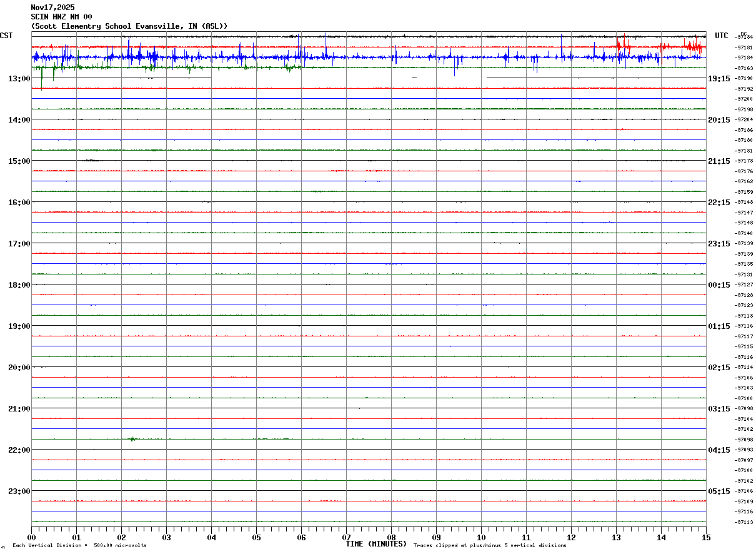Select the 15:00 CST hour label

[19, 161]
